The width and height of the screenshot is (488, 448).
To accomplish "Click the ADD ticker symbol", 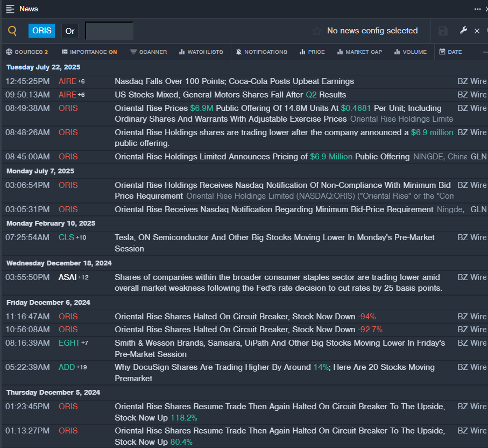I will coord(67,367).
